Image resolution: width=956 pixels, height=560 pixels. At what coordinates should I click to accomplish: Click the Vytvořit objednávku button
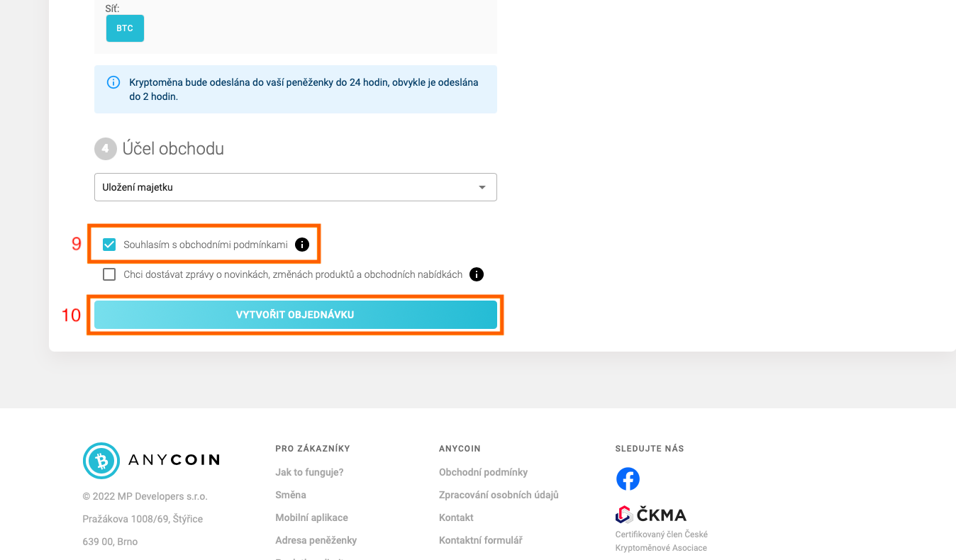295,315
